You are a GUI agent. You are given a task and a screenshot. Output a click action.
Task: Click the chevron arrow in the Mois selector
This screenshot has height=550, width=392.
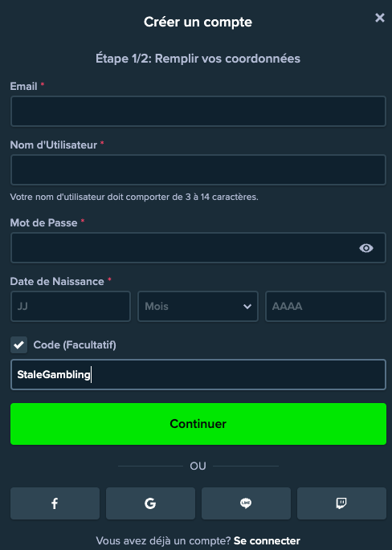coord(247,307)
